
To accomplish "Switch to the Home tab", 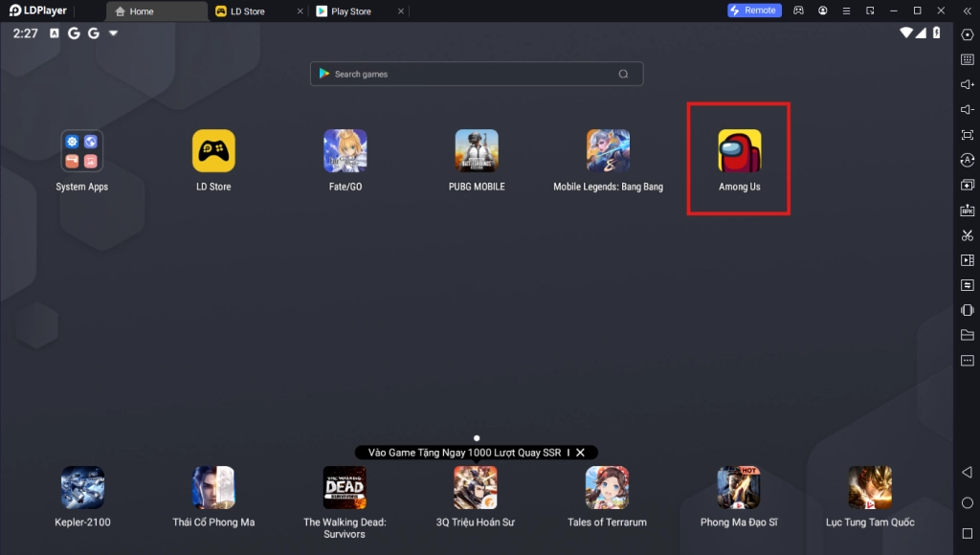I will click(156, 11).
